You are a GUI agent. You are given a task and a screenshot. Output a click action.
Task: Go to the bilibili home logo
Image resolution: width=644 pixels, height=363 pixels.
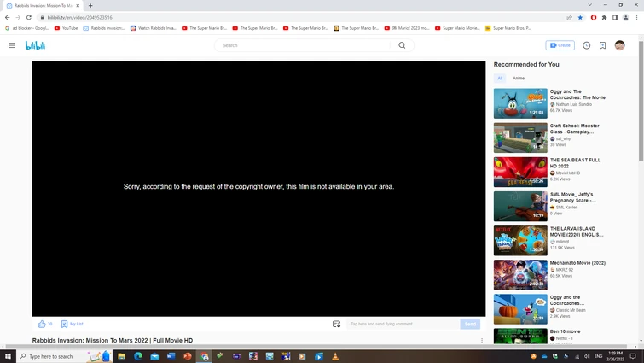point(35,45)
